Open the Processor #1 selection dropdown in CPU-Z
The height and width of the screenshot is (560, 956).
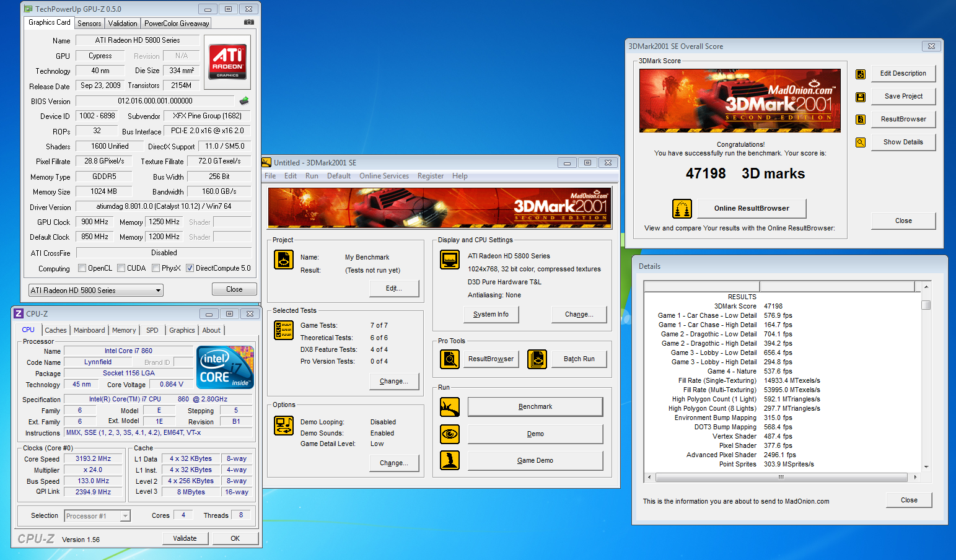pyautogui.click(x=97, y=516)
